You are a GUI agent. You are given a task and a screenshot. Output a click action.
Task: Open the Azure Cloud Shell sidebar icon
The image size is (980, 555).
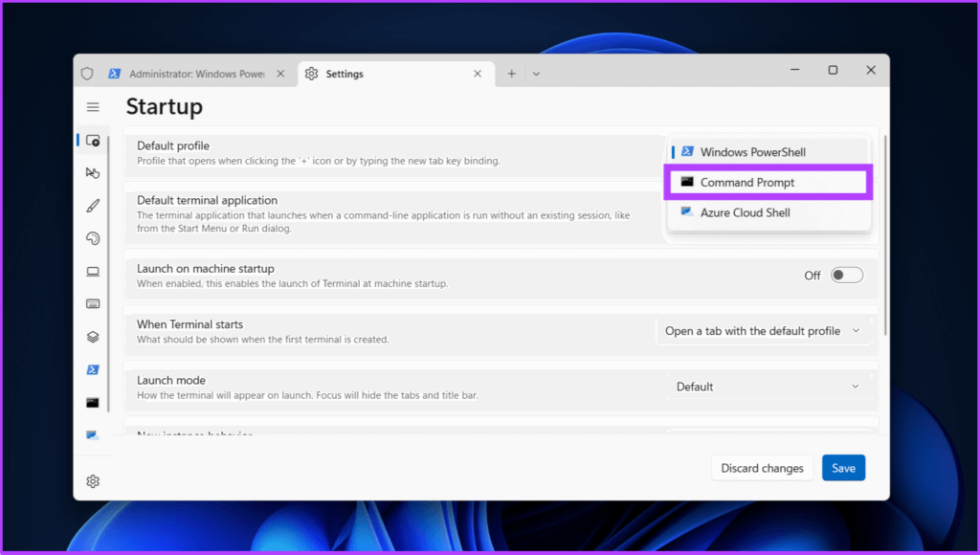click(x=93, y=434)
